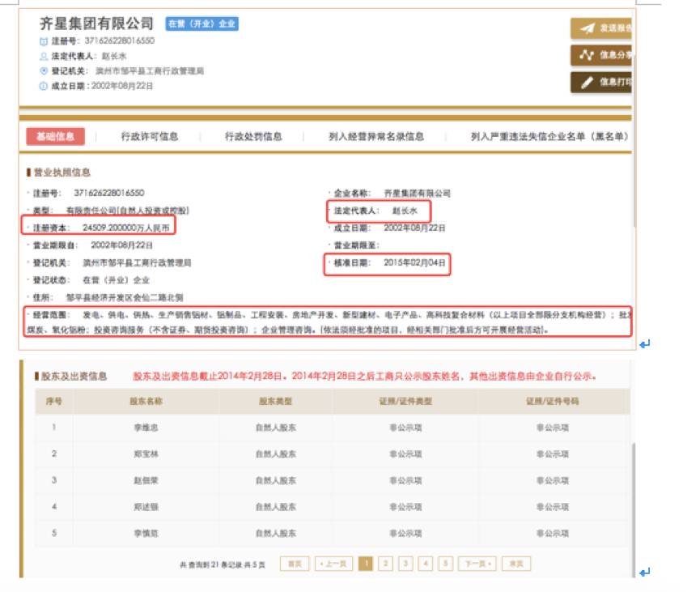
Task: Click the icon beside 注册号 in header
Action: (44, 41)
